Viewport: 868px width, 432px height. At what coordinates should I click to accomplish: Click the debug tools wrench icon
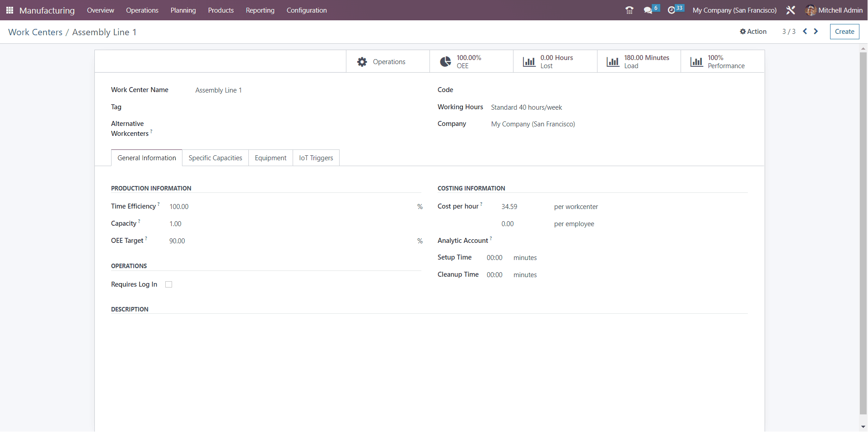pos(790,10)
